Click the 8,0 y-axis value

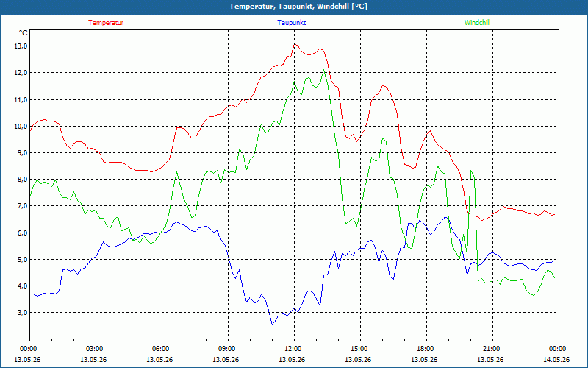[22, 180]
